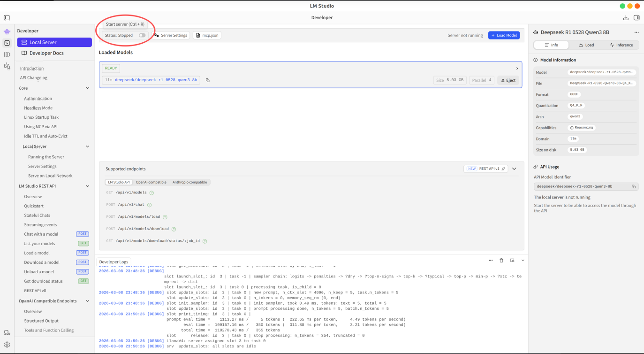
Task: Switch to the Inference tab
Action: [x=621, y=45]
